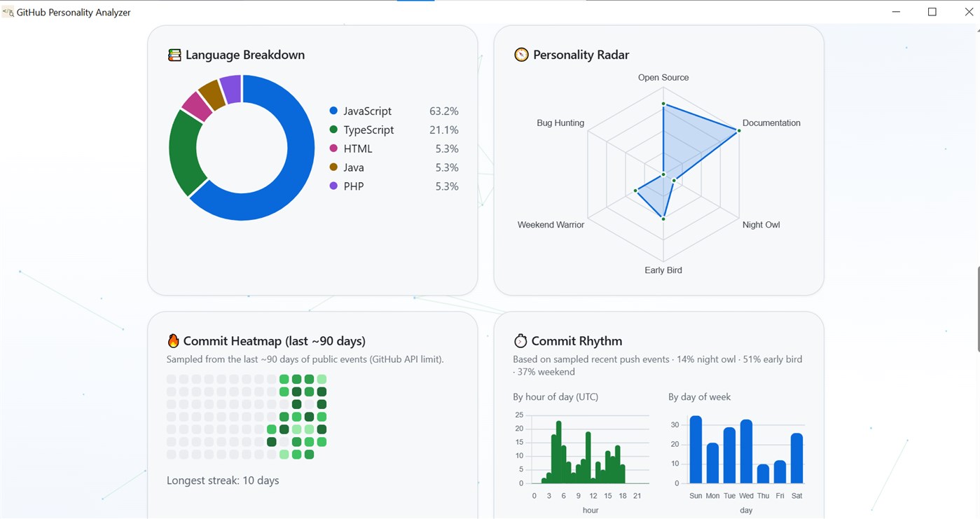The image size is (980, 519).
Task: Click the Open Source axis label
Action: click(663, 78)
